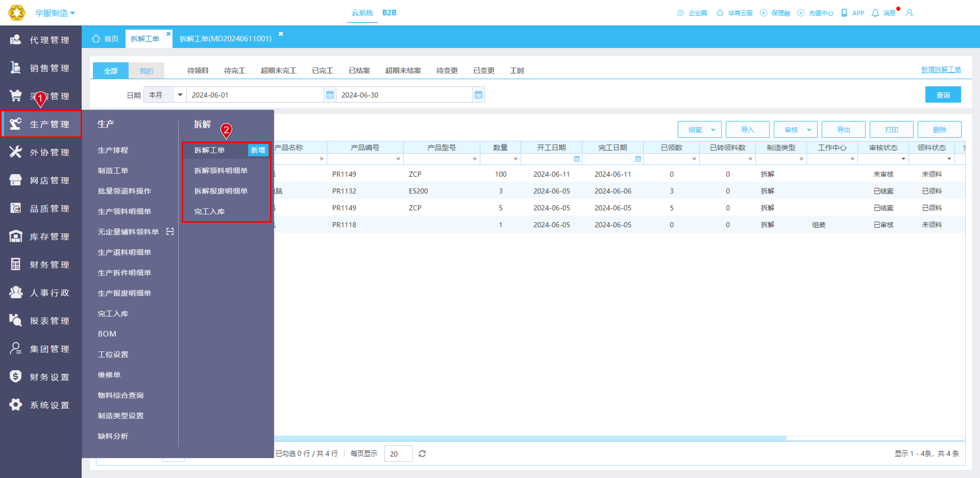980x478 pixels.
Task: Open the 审核状态 column filter dropdown
Action: (x=903, y=159)
